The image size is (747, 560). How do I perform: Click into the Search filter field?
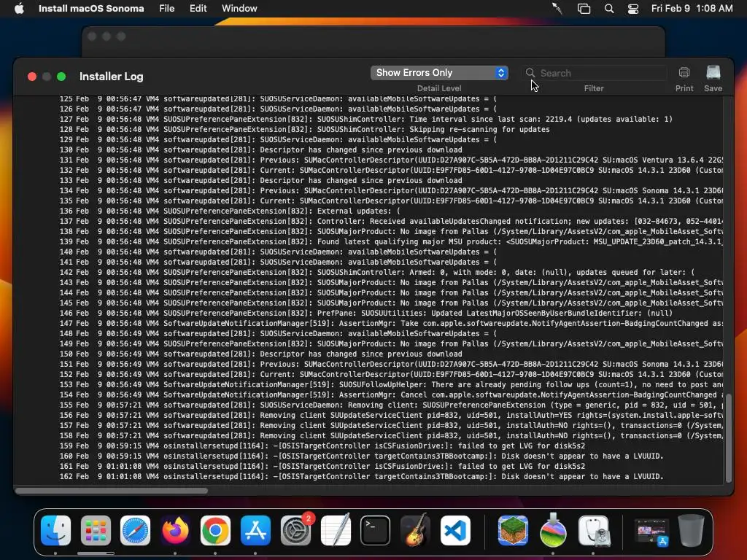tap(595, 73)
